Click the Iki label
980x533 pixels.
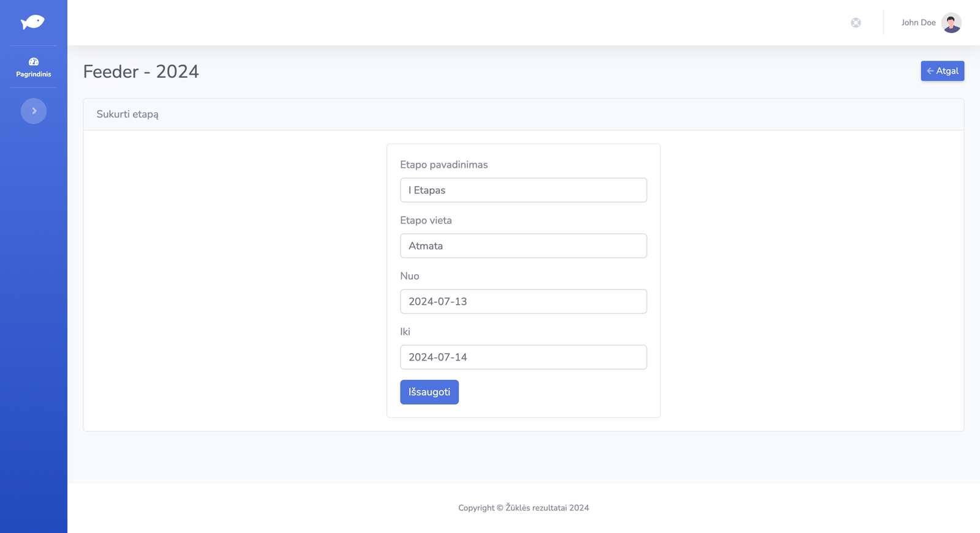[405, 332]
